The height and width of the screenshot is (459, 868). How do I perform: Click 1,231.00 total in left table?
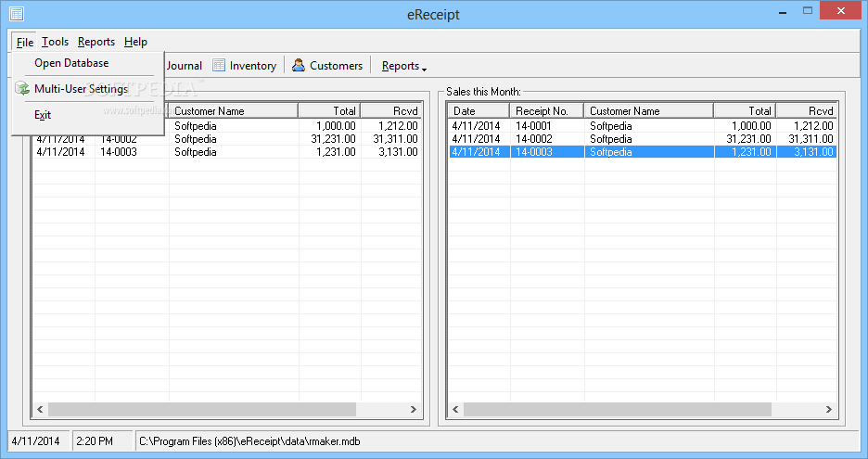click(336, 152)
